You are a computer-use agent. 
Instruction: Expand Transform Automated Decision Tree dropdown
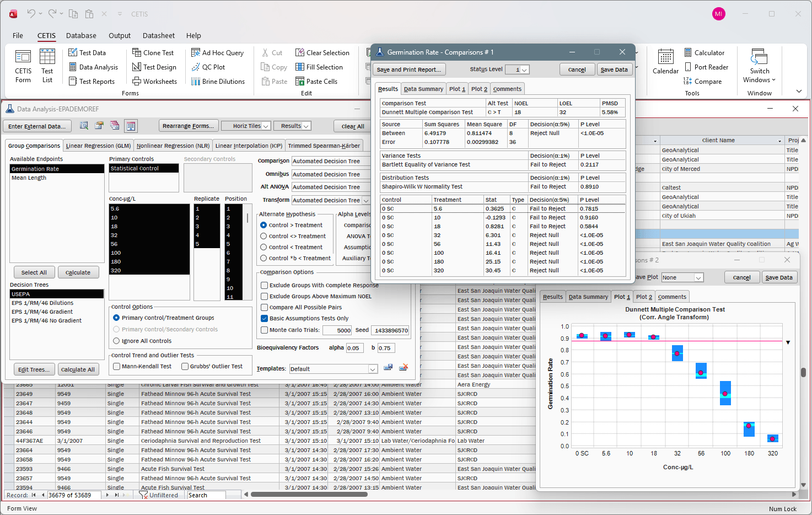coord(366,200)
